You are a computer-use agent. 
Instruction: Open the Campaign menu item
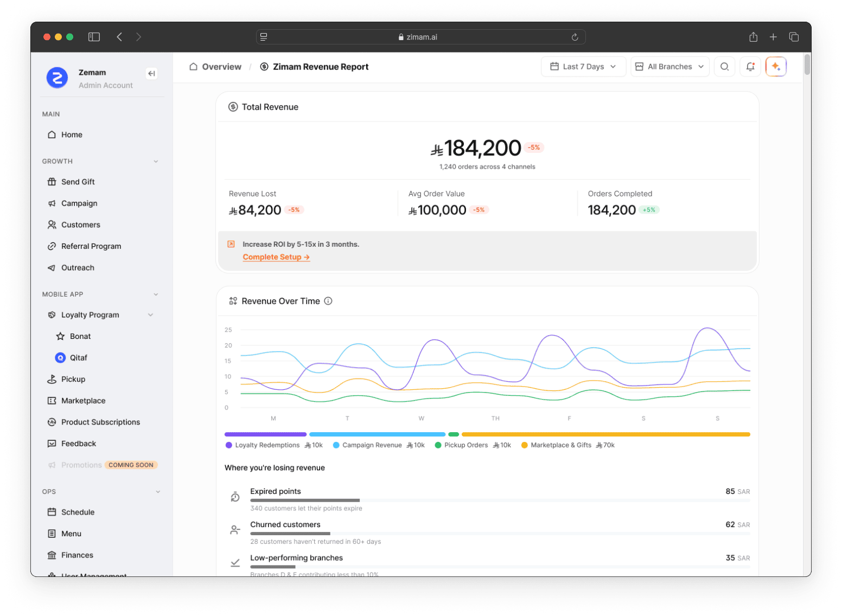pos(103,203)
